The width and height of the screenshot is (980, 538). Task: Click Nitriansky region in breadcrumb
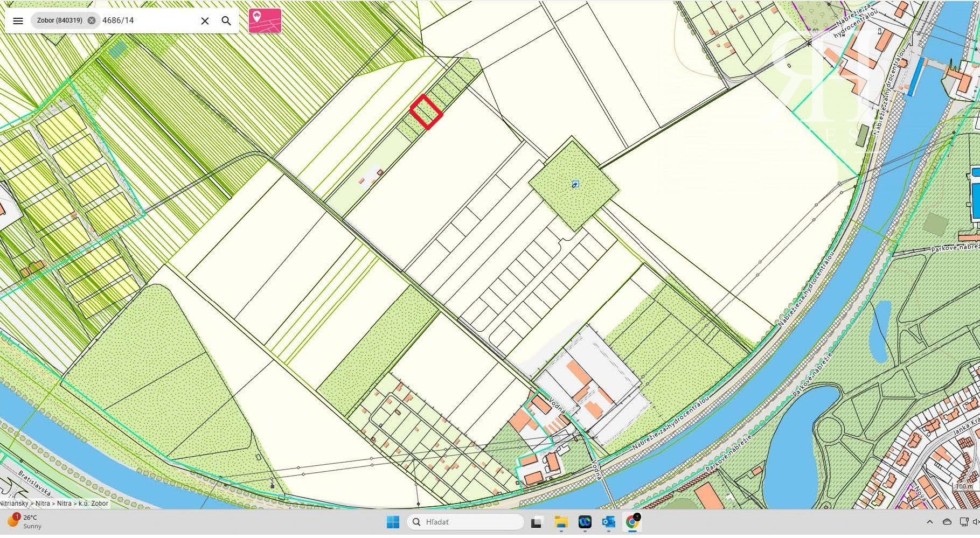[x=14, y=504]
